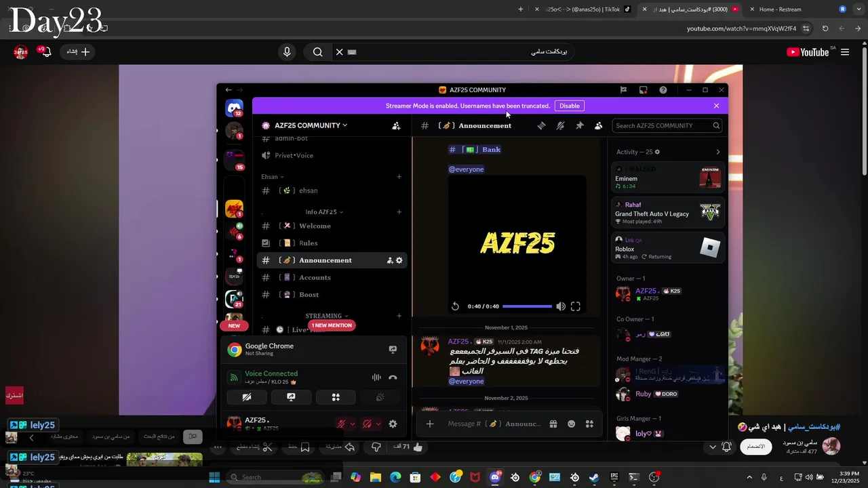Screen dimensions: 868x488
Task: Undeafen the headphones in user panel
Action: (x=367, y=424)
